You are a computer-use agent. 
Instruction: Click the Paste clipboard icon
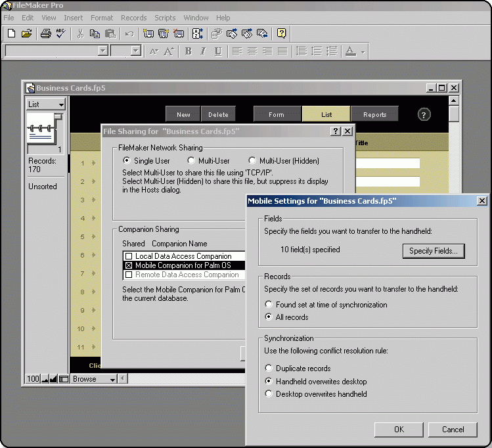[110, 34]
